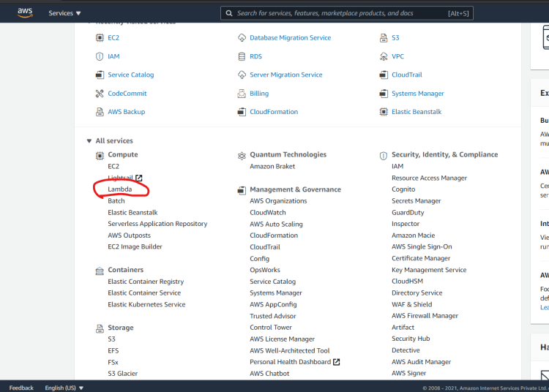Viewport: 549px width, 392px height.
Task: Open the AWS Backup link
Action: pos(127,112)
